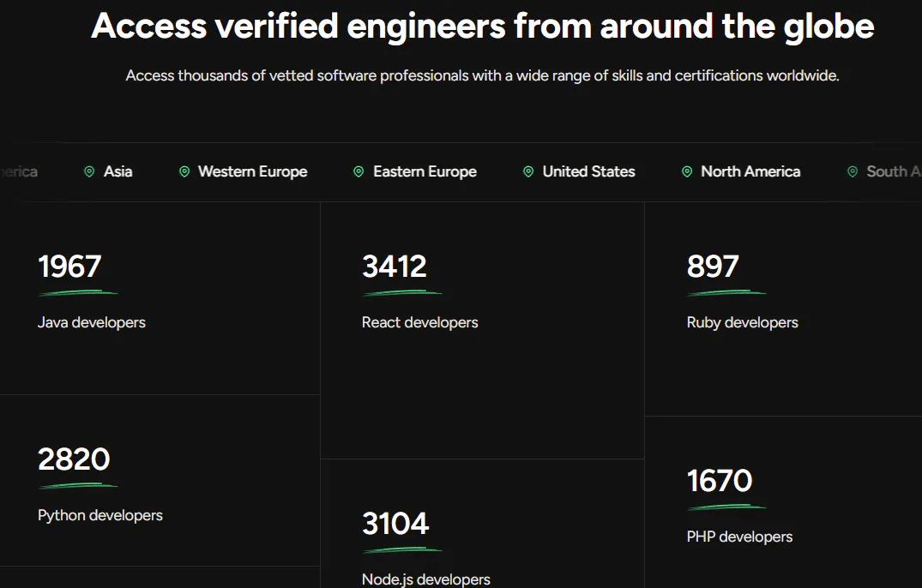Open the React developers link
Viewport: 922px width, 588px height.
point(420,322)
